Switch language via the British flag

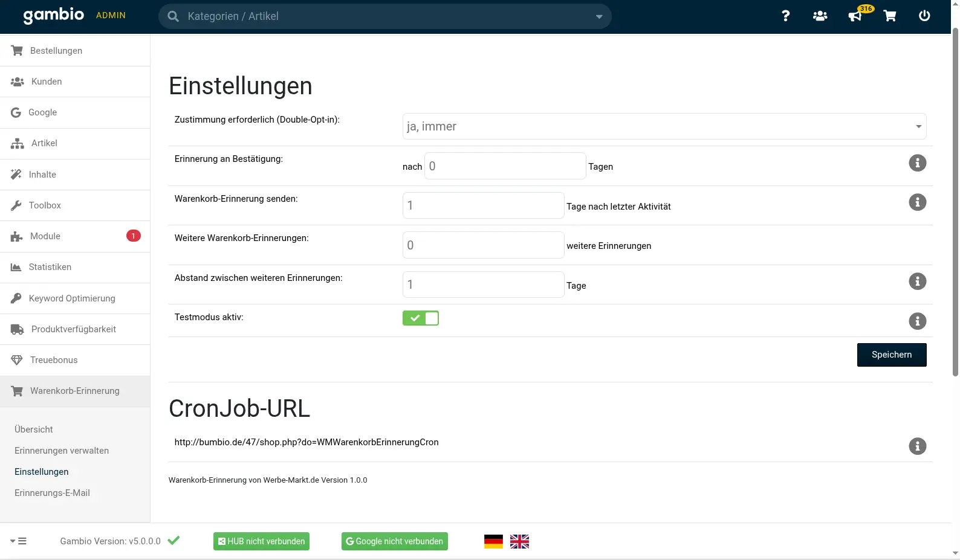(519, 542)
